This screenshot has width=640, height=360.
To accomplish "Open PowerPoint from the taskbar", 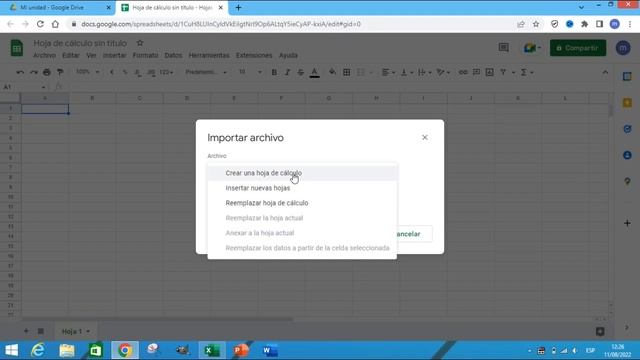I will click(241, 350).
